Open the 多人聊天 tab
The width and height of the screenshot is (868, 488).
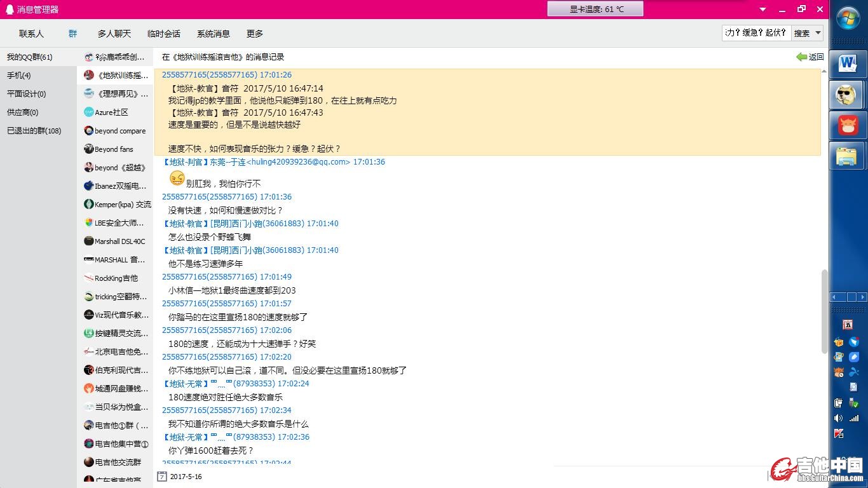click(x=114, y=34)
